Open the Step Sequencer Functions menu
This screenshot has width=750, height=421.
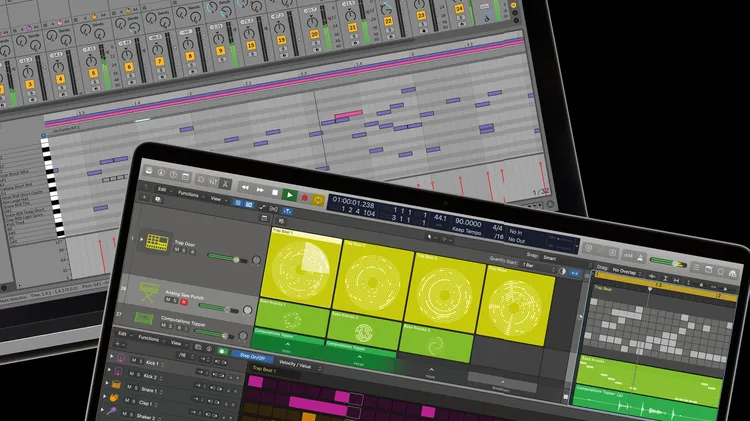[148, 338]
